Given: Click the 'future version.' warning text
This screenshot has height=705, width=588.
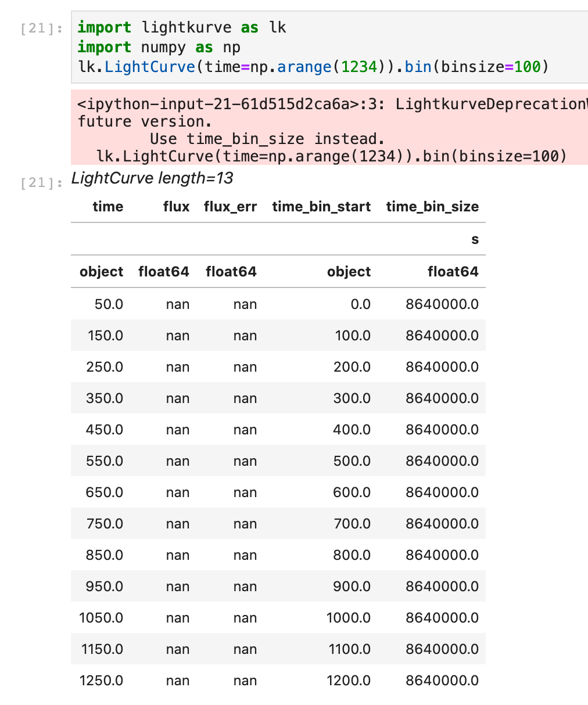Looking at the screenshot, I should [145, 121].
